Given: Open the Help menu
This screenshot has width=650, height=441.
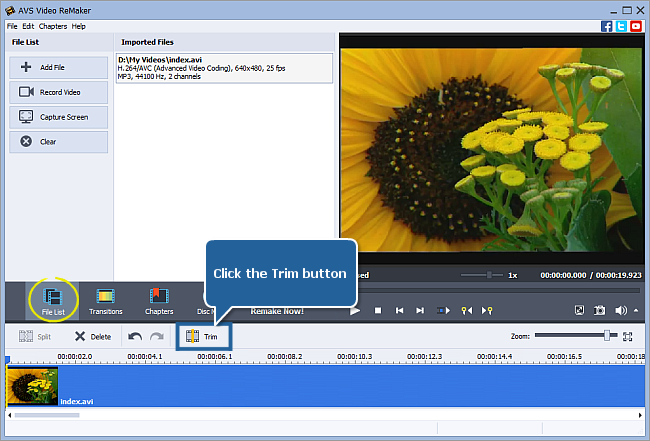Looking at the screenshot, I should pos(78,26).
